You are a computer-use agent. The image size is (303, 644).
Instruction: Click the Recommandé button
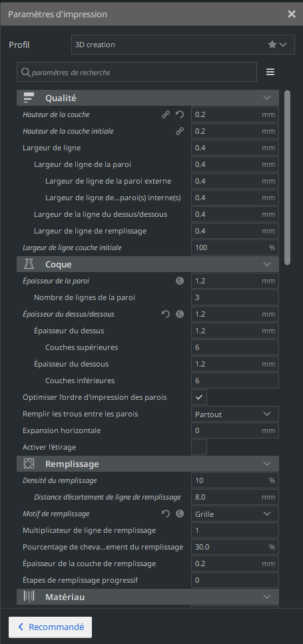pyautogui.click(x=50, y=627)
